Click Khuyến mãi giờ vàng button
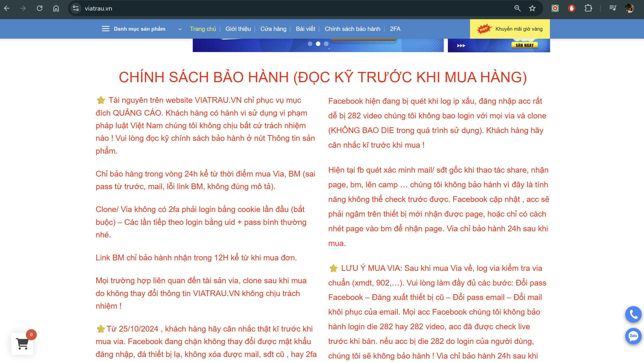The width and height of the screenshot is (644, 362). pos(510,29)
